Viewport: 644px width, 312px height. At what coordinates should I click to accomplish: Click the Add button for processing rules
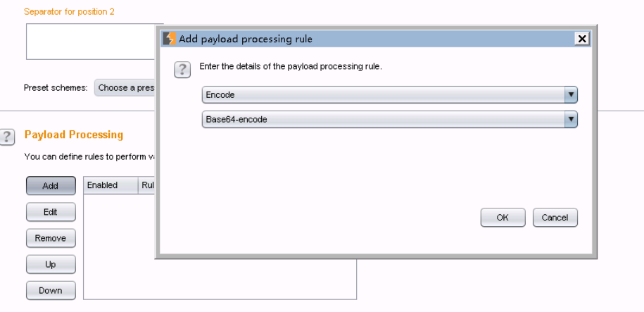click(51, 186)
